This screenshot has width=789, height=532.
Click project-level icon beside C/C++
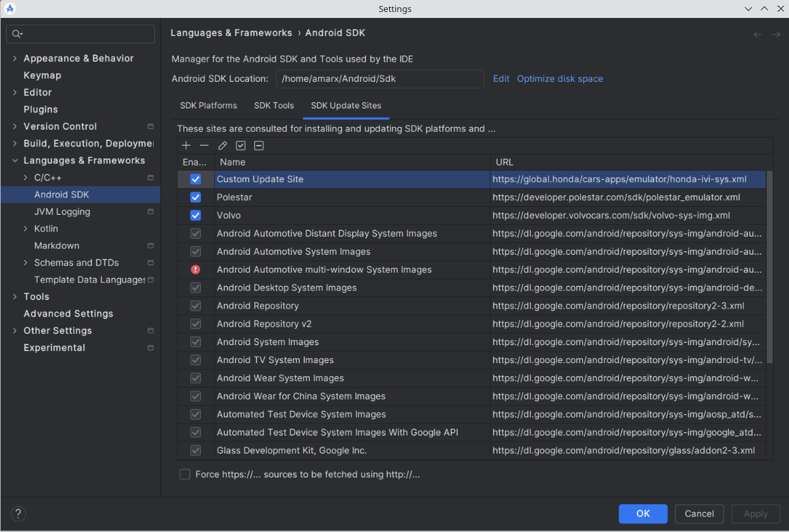pyautogui.click(x=150, y=178)
